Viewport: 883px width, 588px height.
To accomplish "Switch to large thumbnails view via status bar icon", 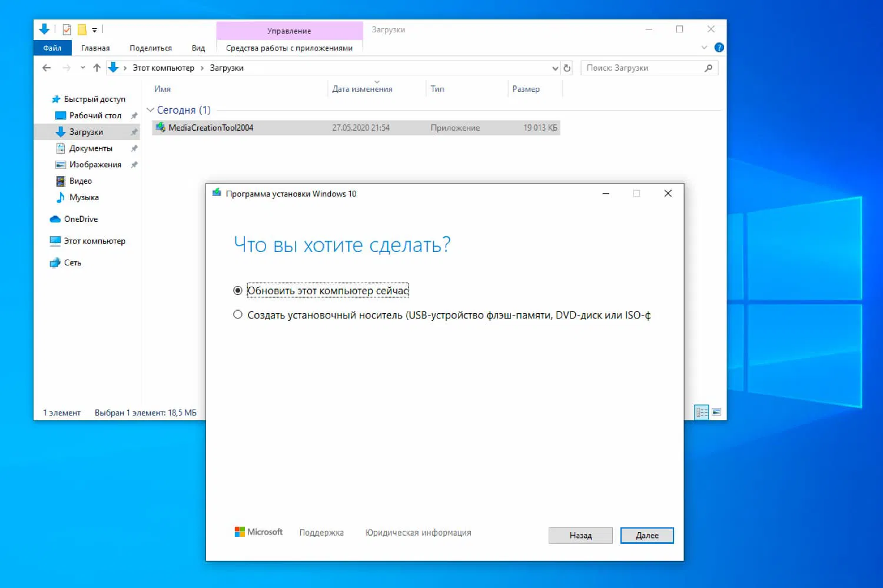I will pyautogui.click(x=716, y=411).
